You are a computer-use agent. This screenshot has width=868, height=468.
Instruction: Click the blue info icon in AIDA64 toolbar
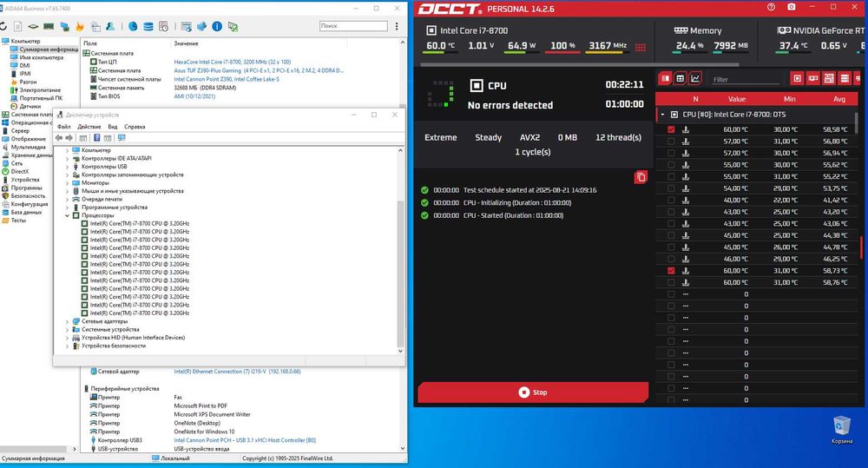coord(217,26)
